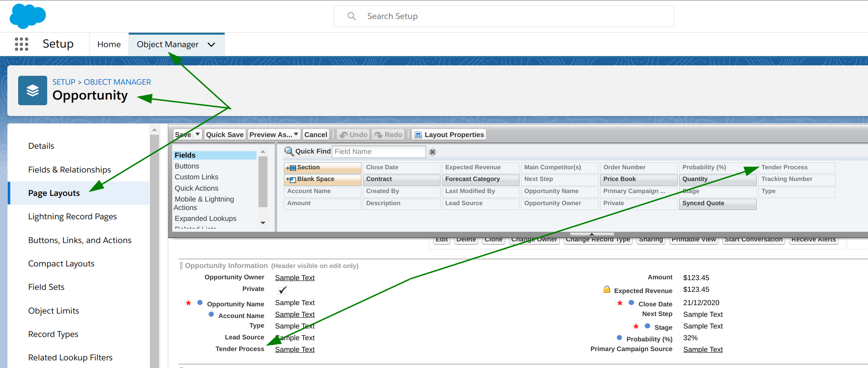
Task: Select the Price Book palette field
Action: point(638,179)
